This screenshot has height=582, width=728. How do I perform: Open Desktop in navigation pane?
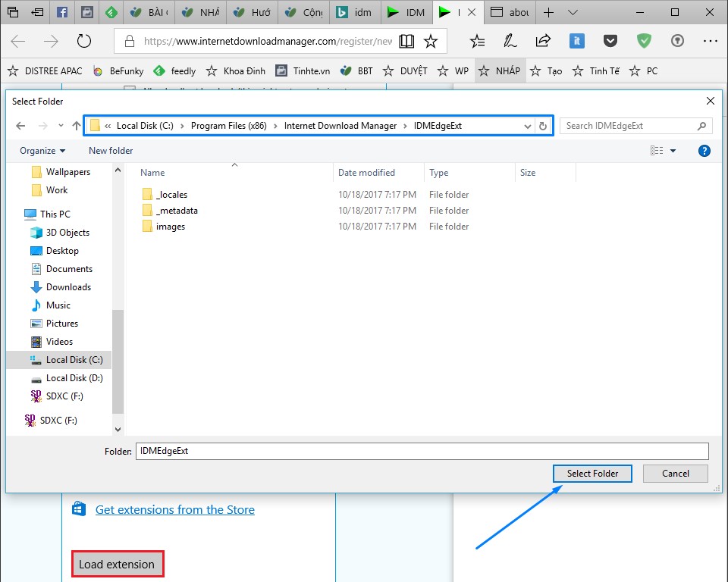(55, 251)
